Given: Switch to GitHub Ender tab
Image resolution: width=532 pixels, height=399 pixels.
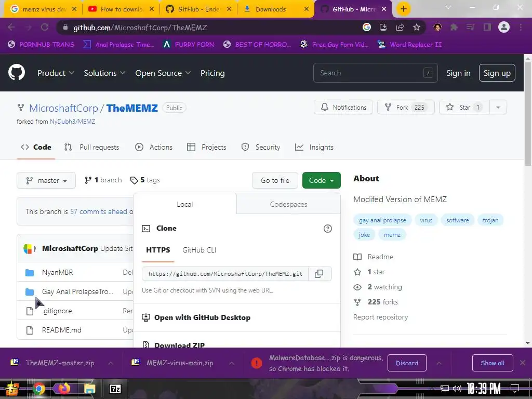Looking at the screenshot, I should tap(198, 9).
